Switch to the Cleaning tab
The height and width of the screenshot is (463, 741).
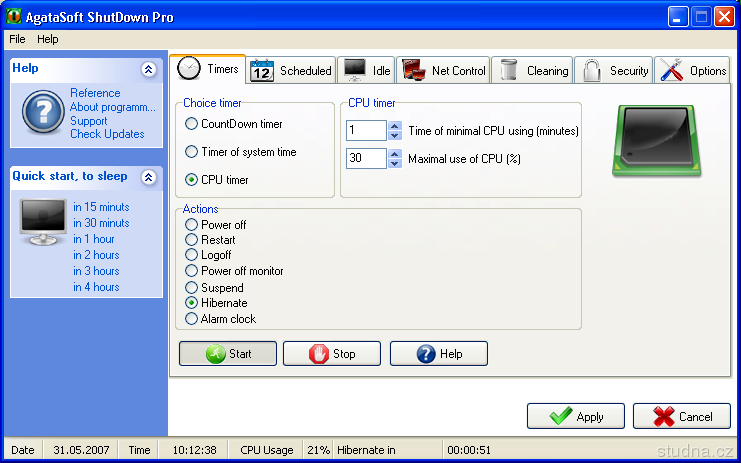532,70
